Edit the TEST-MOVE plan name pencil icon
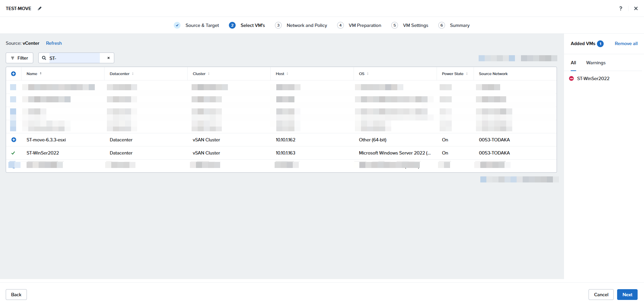The height and width of the screenshot is (306, 644). (x=40, y=8)
